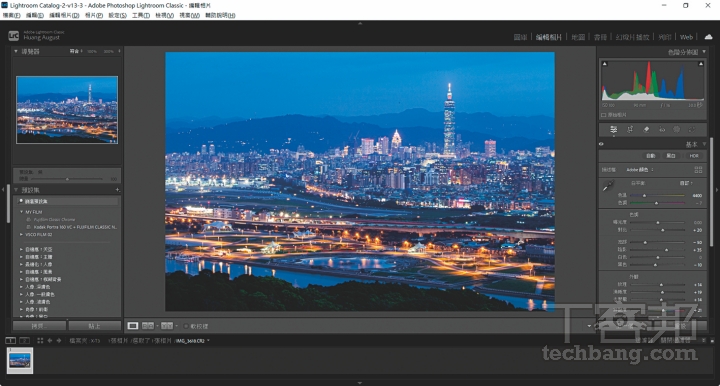Image resolution: width=720 pixels, height=386 pixels.
Task: Open grid view icon in filmstrip bar
Action: tap(40, 341)
